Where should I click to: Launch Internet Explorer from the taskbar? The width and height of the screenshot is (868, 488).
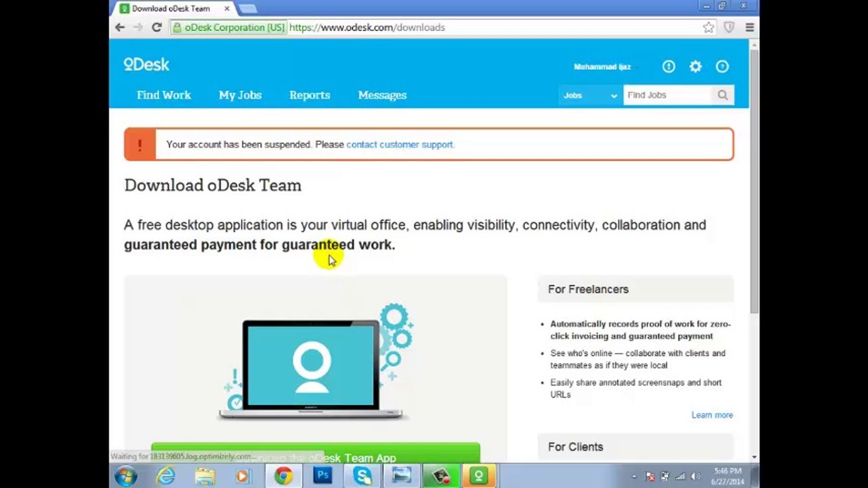pyautogui.click(x=165, y=476)
